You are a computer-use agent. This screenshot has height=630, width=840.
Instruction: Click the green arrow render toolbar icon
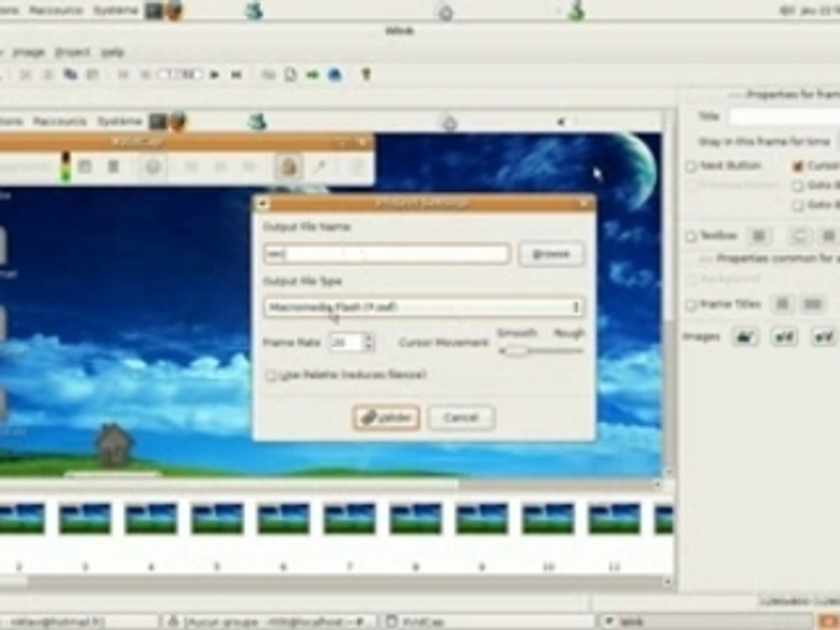[312, 74]
